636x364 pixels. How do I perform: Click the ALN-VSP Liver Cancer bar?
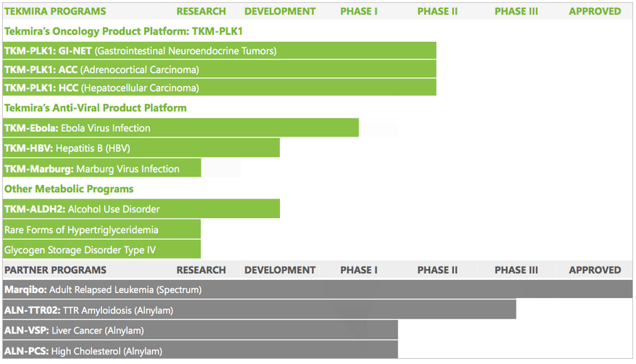click(x=200, y=330)
